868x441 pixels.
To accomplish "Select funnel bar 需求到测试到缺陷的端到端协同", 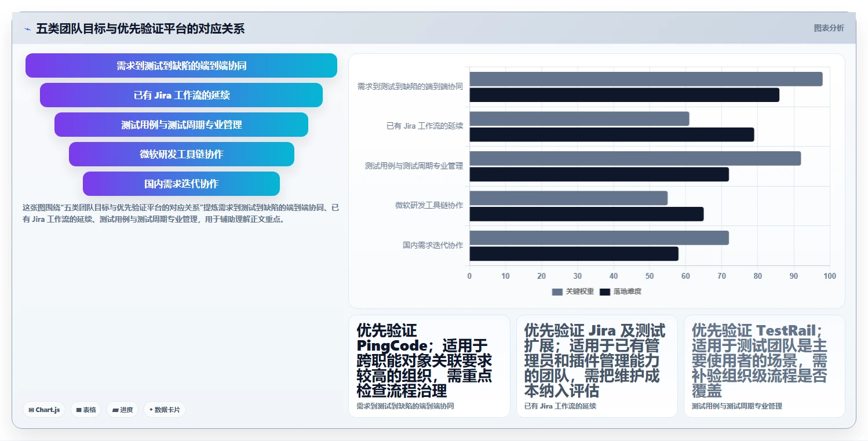I will tap(181, 65).
